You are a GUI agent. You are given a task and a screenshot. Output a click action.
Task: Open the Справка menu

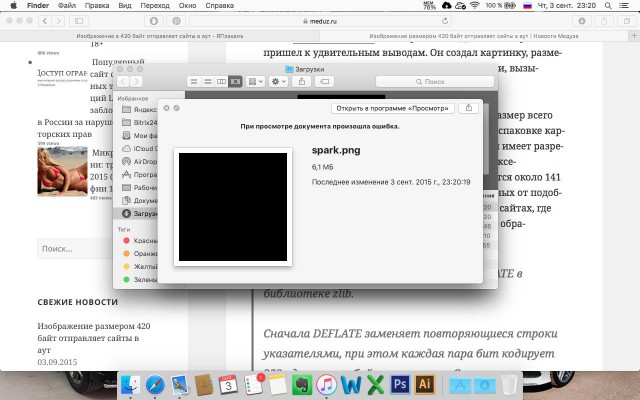pos(220,6)
